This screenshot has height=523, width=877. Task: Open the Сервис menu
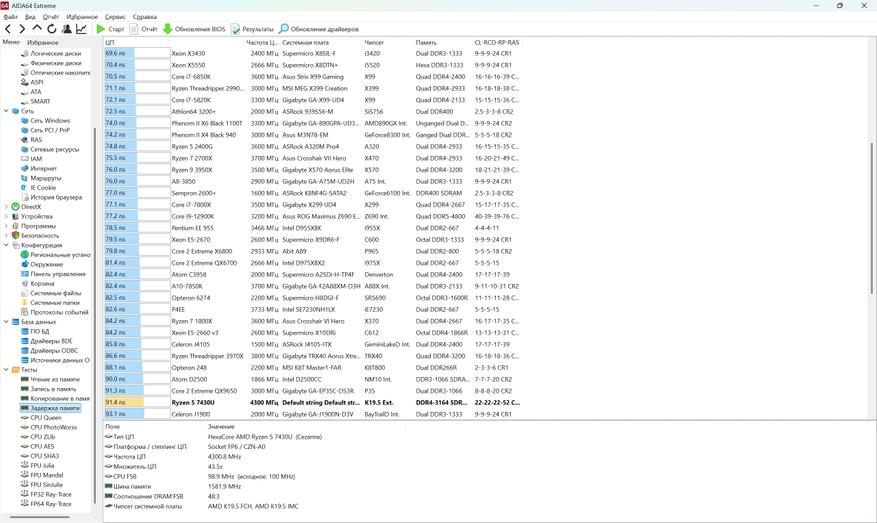[x=115, y=17]
